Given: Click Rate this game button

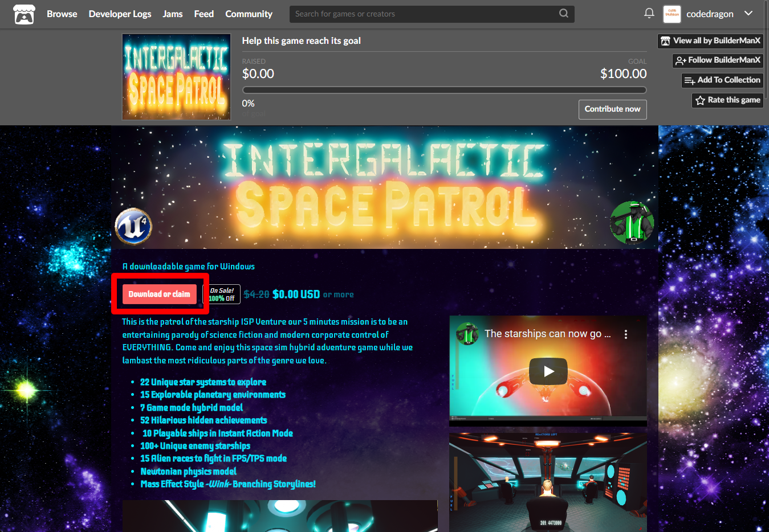Looking at the screenshot, I should click(x=727, y=100).
